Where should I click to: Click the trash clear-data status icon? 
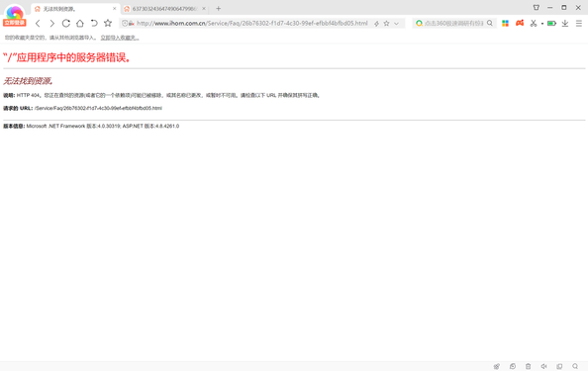(528, 366)
